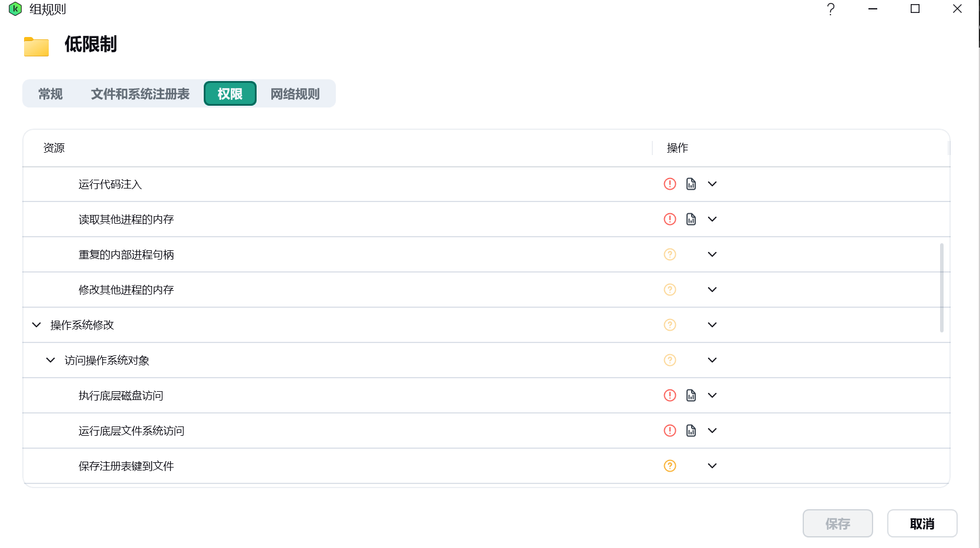Click the log report icon for 读取其他进程的内存

coord(691,219)
